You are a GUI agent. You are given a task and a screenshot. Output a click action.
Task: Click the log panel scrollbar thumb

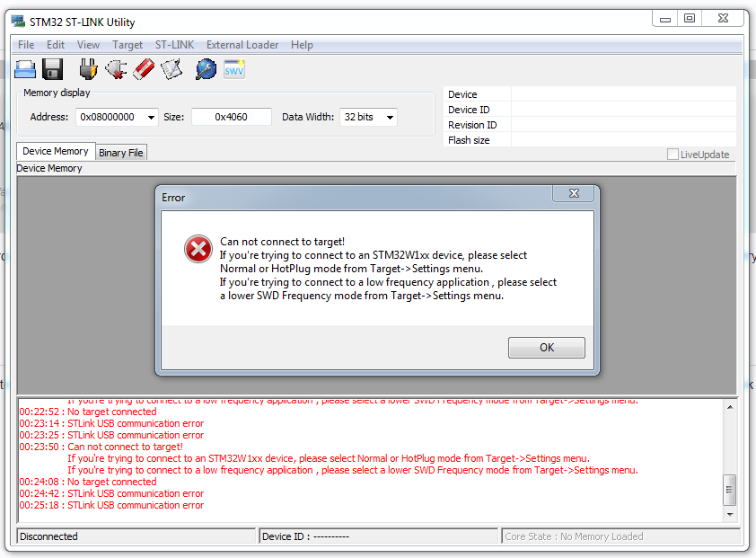tap(730, 490)
